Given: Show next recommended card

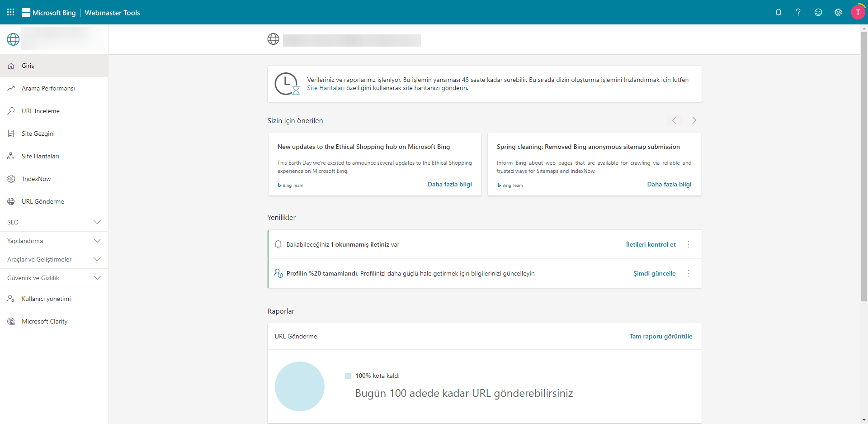Looking at the screenshot, I should click(x=694, y=120).
